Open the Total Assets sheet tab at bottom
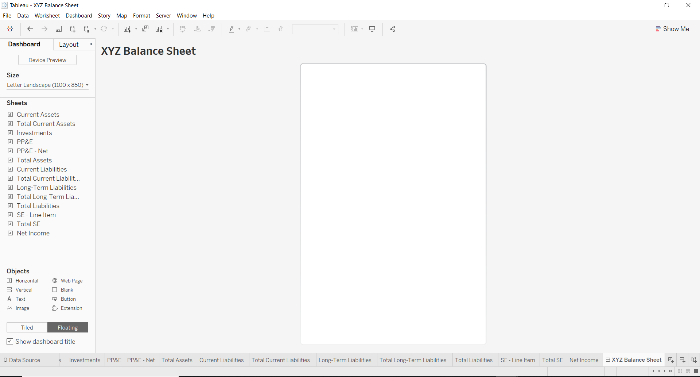The width and height of the screenshot is (700, 377). pos(177,360)
